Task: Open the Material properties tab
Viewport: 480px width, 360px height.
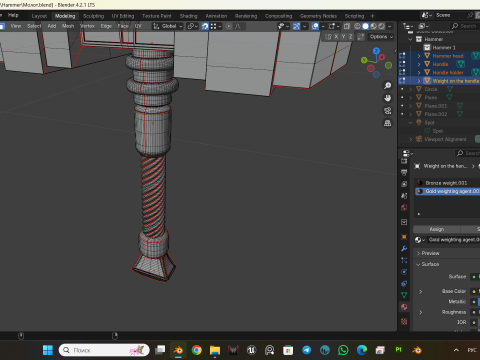Action: coord(404,307)
